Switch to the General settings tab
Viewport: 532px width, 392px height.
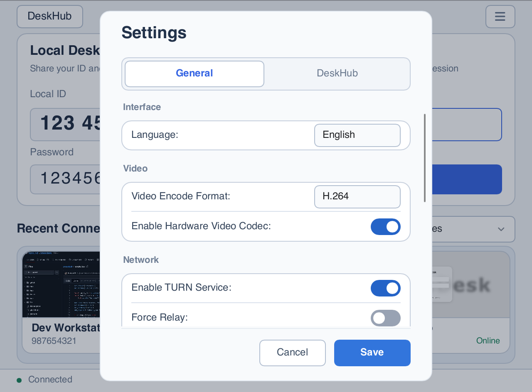[195, 74]
